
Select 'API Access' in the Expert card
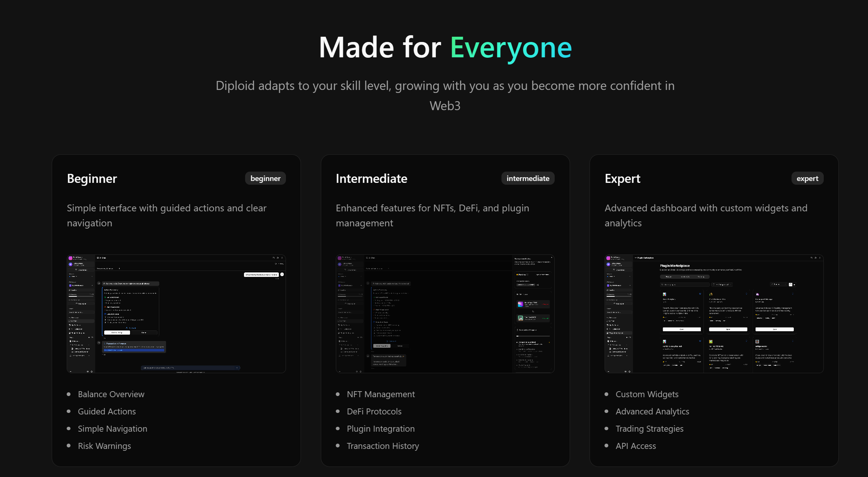coord(636,446)
